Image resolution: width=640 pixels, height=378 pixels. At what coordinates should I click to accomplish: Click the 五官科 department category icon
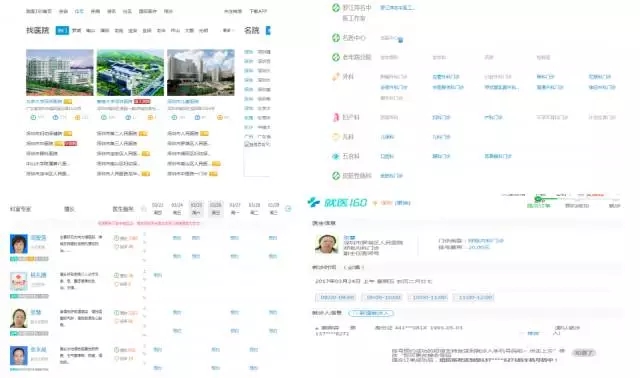[x=336, y=156]
